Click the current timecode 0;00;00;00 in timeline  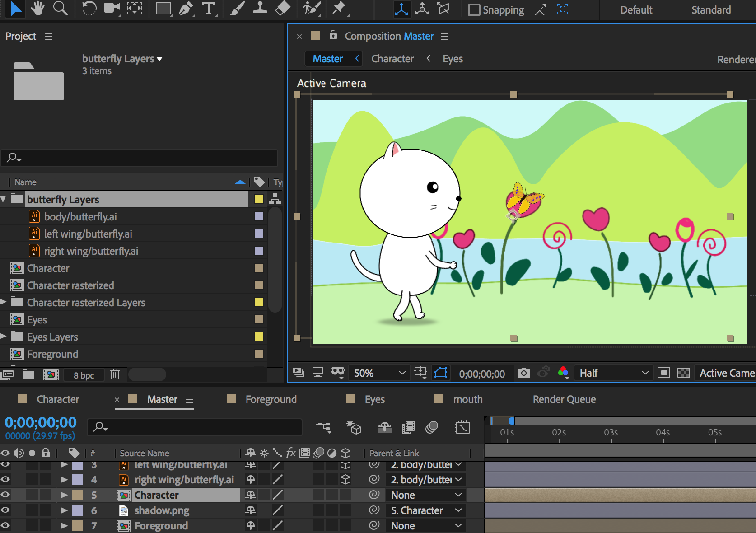pos(41,422)
